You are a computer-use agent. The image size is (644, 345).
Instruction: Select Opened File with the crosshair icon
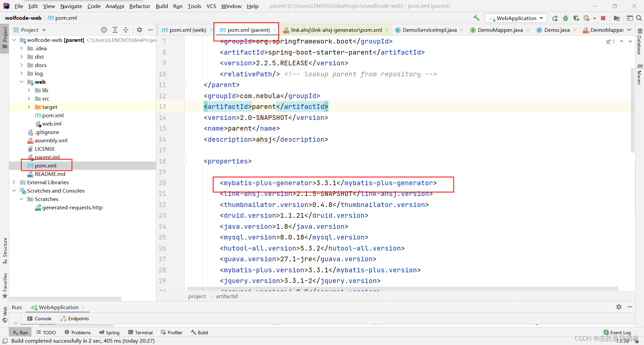(104, 30)
